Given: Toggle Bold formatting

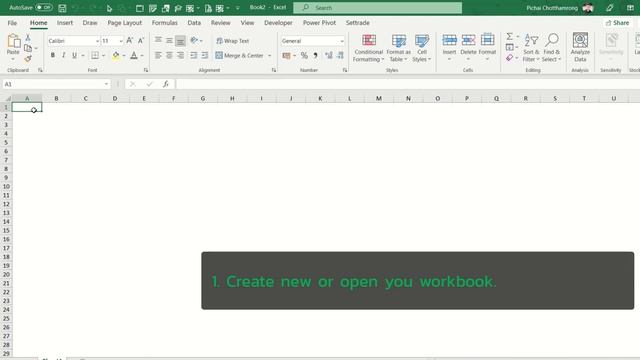Looking at the screenshot, I should pyautogui.click(x=53, y=55).
